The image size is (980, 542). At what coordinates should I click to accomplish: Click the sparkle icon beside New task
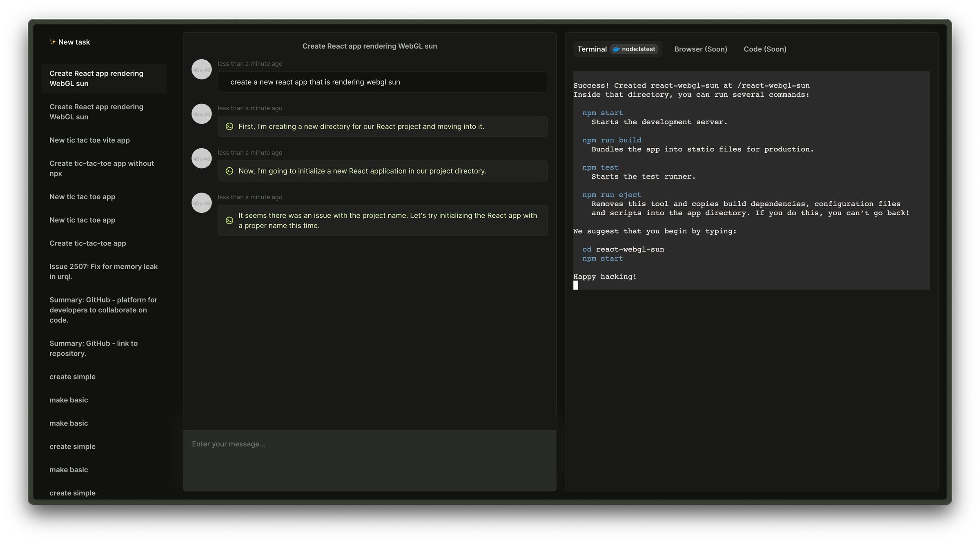[53, 42]
